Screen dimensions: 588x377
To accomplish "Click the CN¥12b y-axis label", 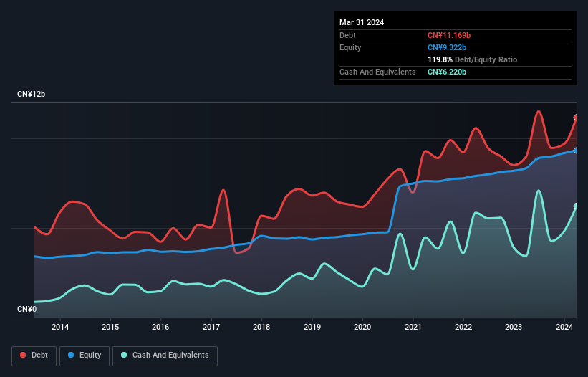I will pyautogui.click(x=31, y=94).
